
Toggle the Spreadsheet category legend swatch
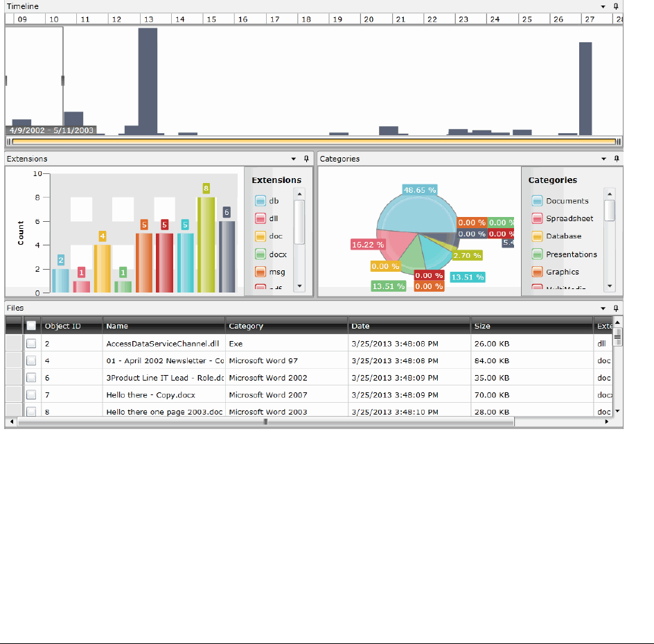[537, 218]
